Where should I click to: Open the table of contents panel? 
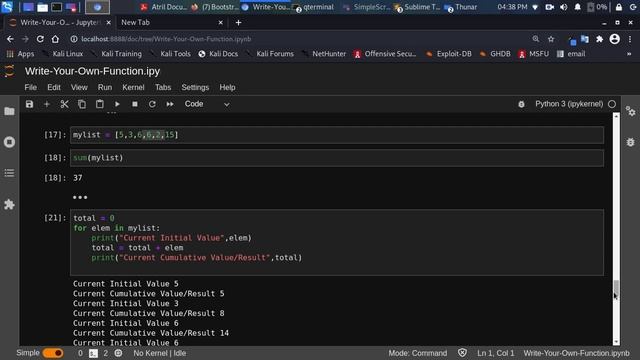click(9, 173)
